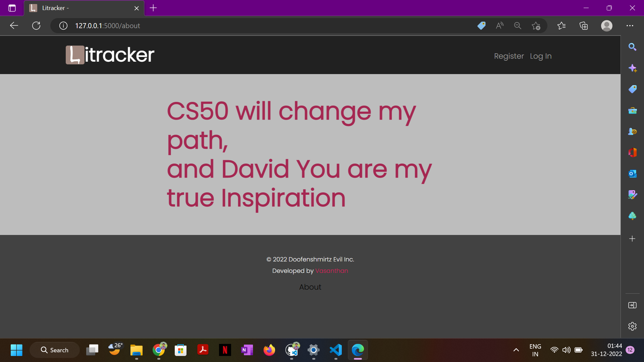Click the plus icon to customize the sidebar
Screen dimensions: 644x362
pos(632,239)
